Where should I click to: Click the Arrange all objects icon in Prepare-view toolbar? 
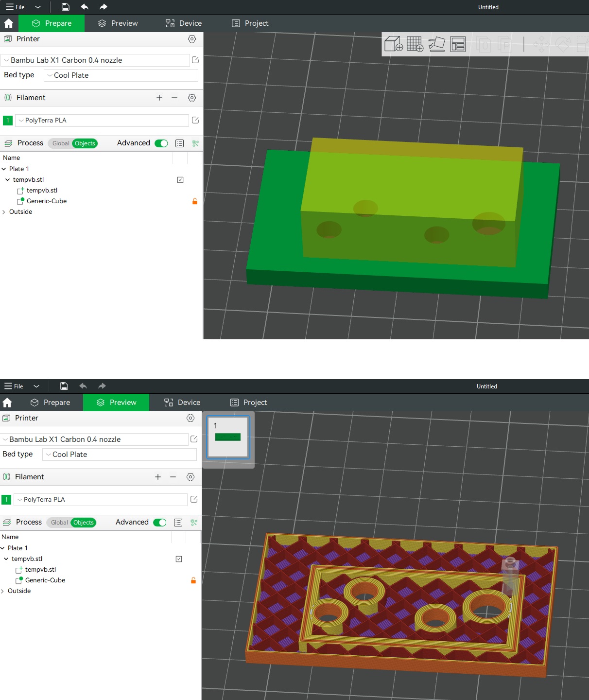point(458,44)
